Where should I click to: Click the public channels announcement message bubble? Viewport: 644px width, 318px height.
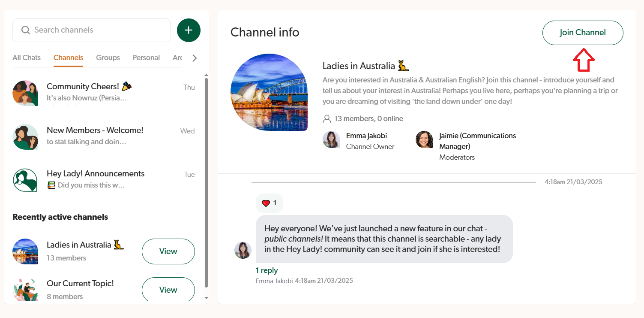[384, 239]
